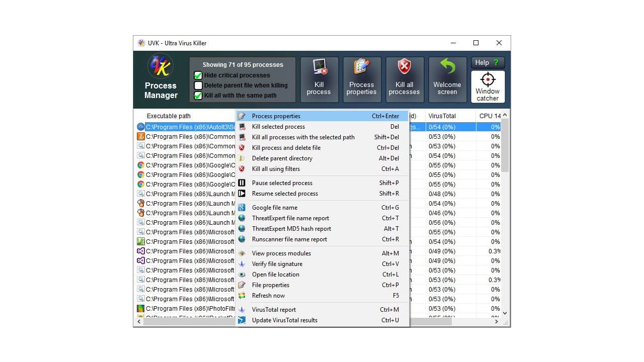Sort by the Executable path column header
Screen dimensions: 644x362
coord(170,116)
